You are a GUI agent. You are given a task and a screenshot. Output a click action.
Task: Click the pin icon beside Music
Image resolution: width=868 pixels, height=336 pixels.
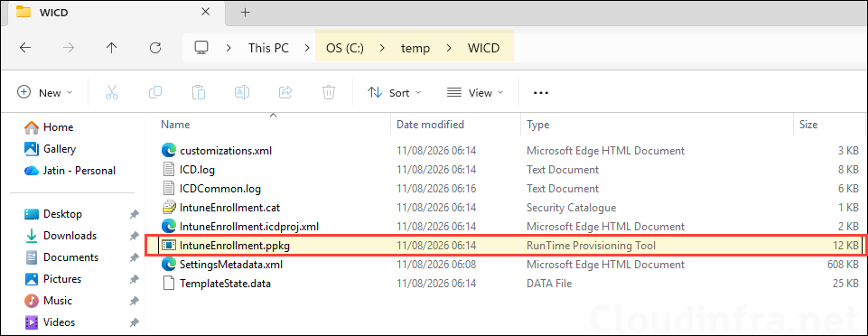[x=134, y=301]
